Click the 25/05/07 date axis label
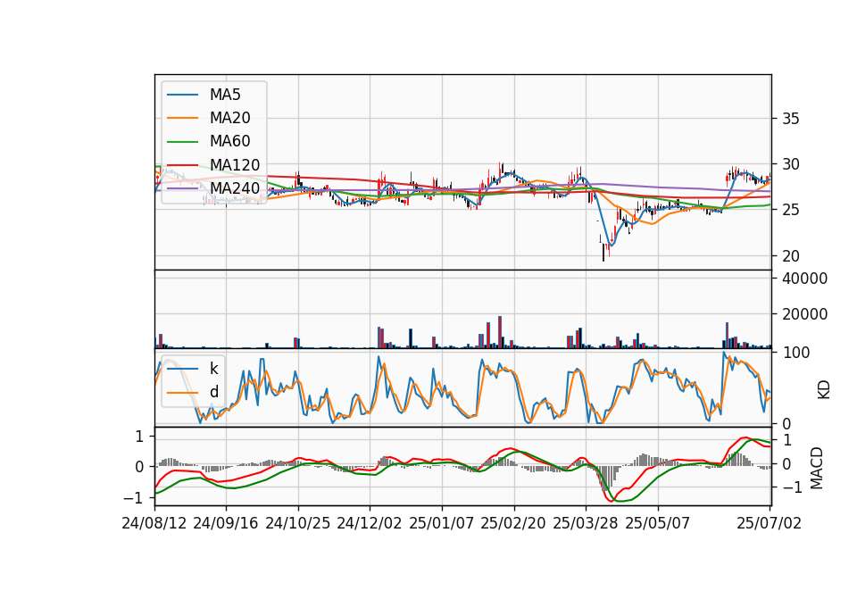Image resolution: width=857 pixels, height=616 pixels. [658, 523]
